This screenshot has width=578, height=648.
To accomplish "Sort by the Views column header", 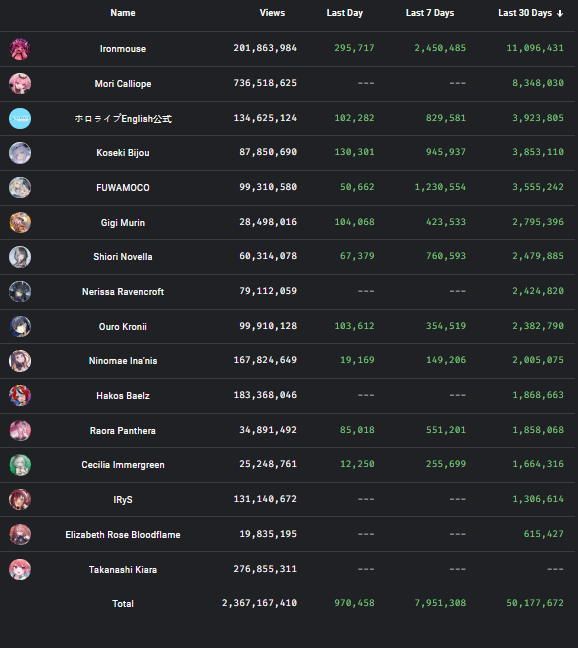I will (x=272, y=13).
